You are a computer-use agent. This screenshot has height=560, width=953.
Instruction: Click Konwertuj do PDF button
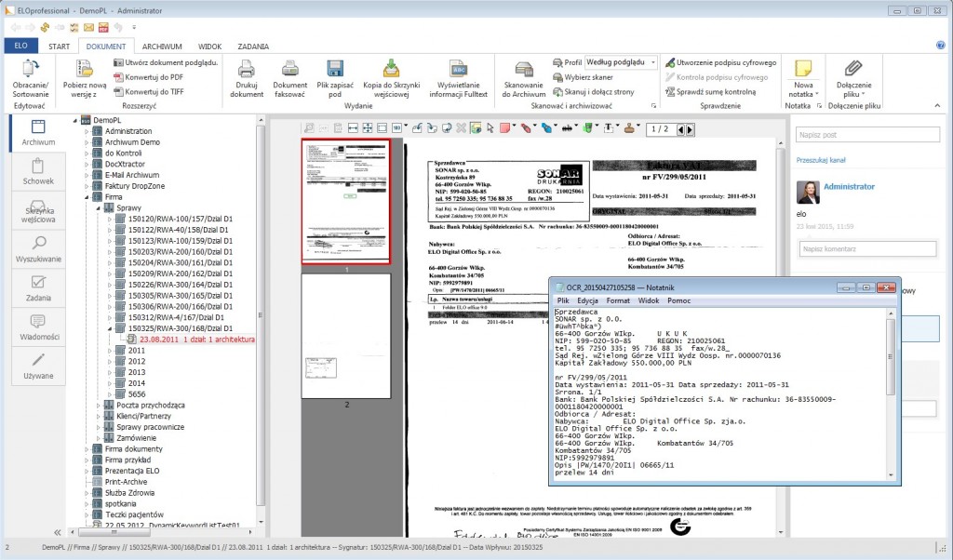pos(148,77)
